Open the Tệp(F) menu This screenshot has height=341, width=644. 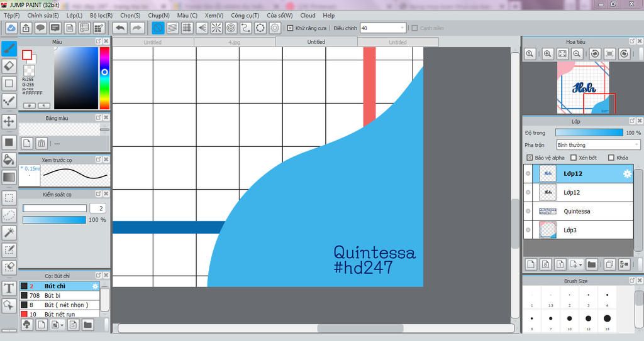coord(11,15)
